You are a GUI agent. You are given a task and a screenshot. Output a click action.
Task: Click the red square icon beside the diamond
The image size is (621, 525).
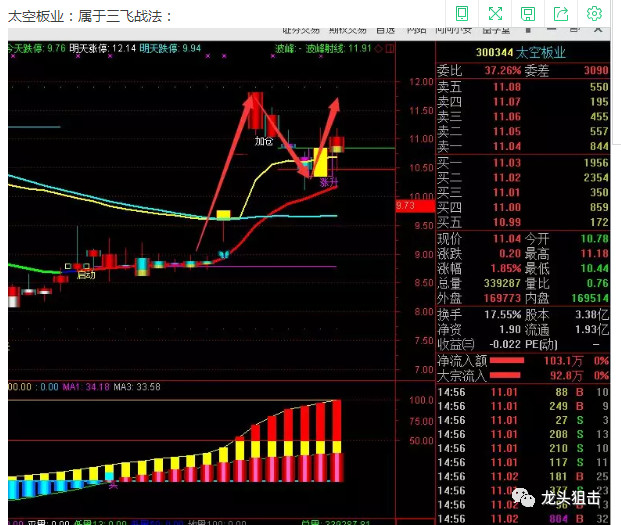pos(390,48)
